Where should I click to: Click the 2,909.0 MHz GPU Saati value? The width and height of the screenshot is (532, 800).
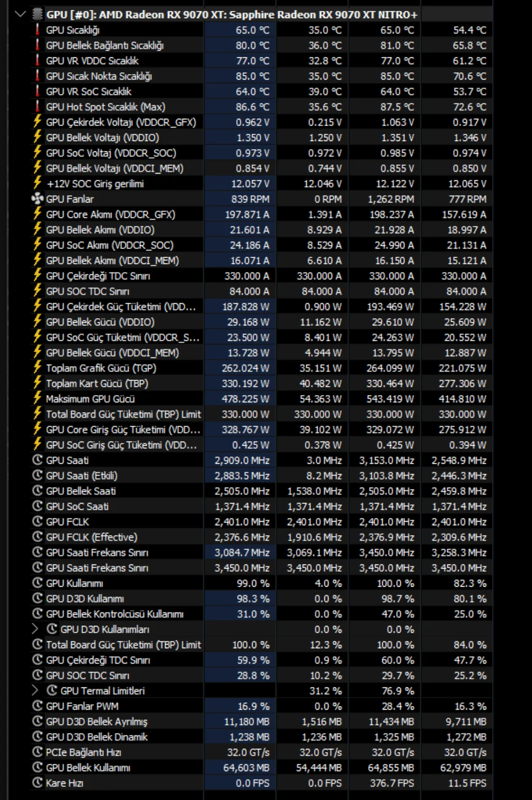click(242, 460)
